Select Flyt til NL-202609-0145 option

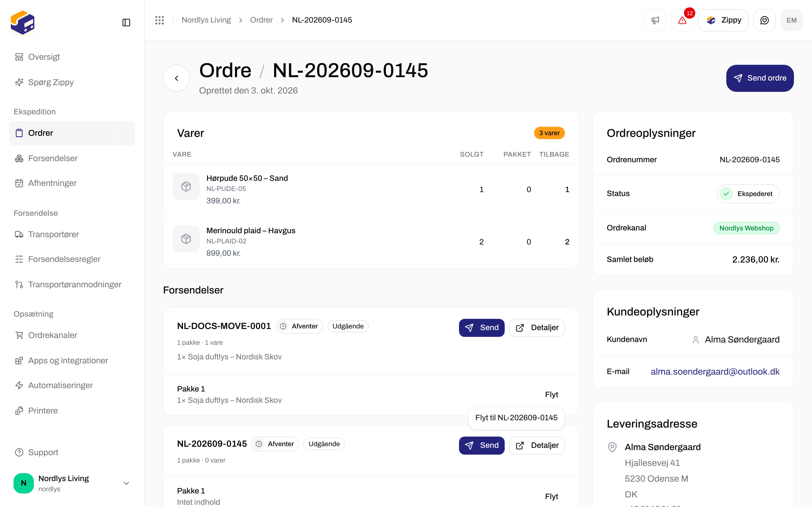pos(516,417)
